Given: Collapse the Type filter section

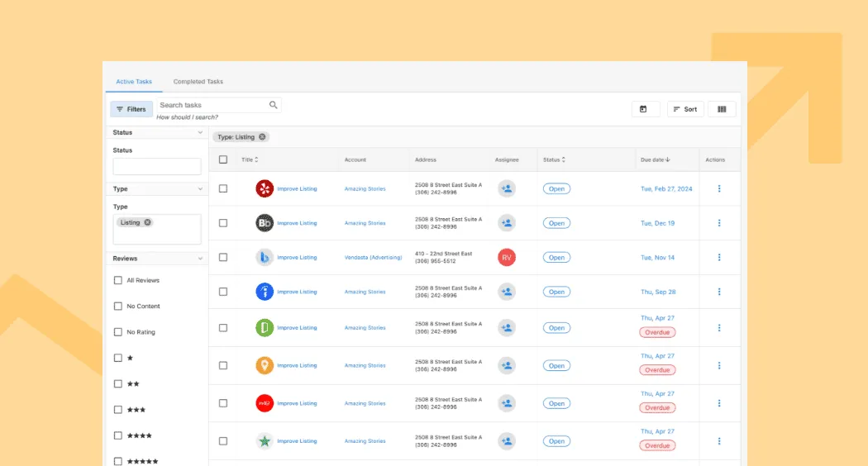Looking at the screenshot, I should coord(200,189).
